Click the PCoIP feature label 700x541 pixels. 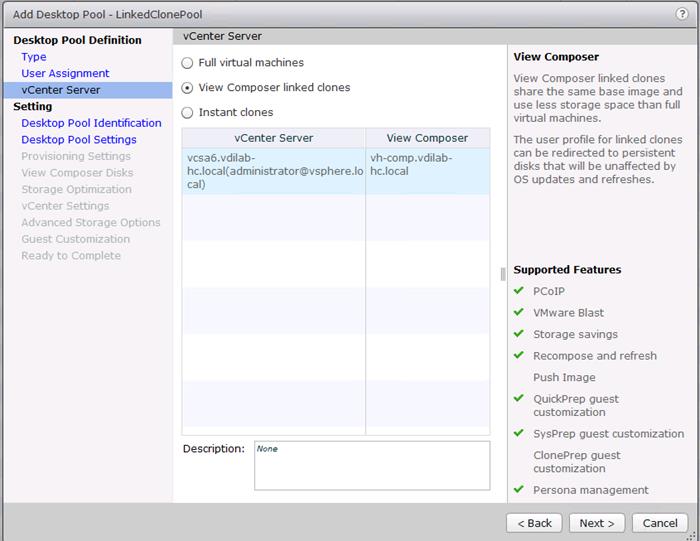pos(549,291)
